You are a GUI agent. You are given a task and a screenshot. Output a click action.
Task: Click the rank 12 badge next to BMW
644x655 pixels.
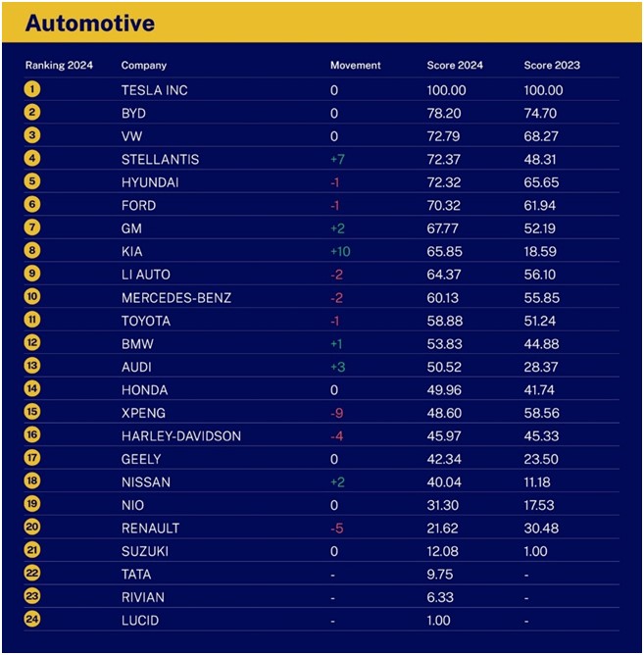coord(32,342)
